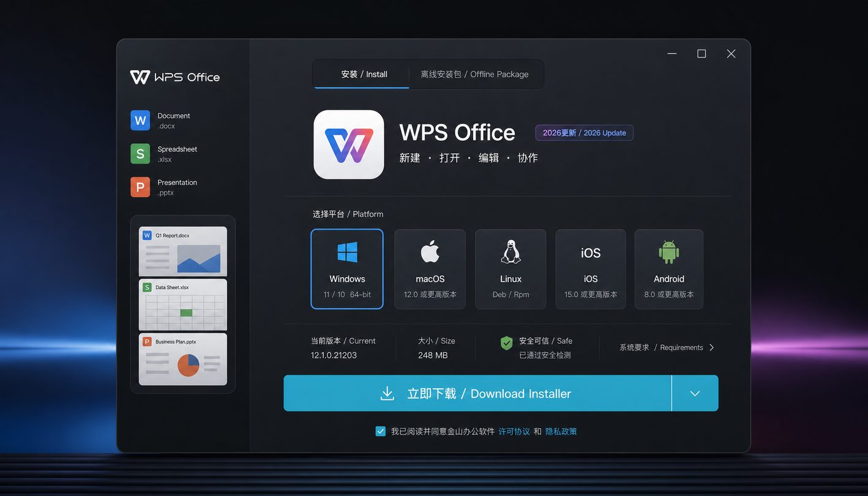Click the Apple macOS logo icon

click(430, 252)
